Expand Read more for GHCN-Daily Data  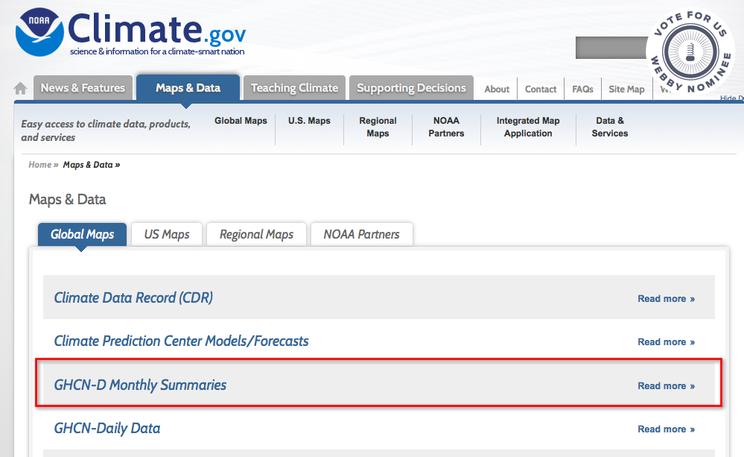tap(666, 429)
